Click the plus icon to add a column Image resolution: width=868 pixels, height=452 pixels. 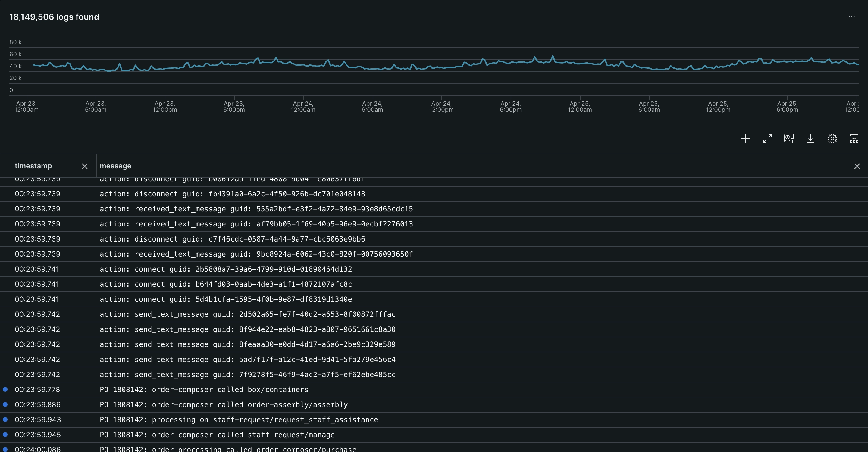click(x=745, y=139)
